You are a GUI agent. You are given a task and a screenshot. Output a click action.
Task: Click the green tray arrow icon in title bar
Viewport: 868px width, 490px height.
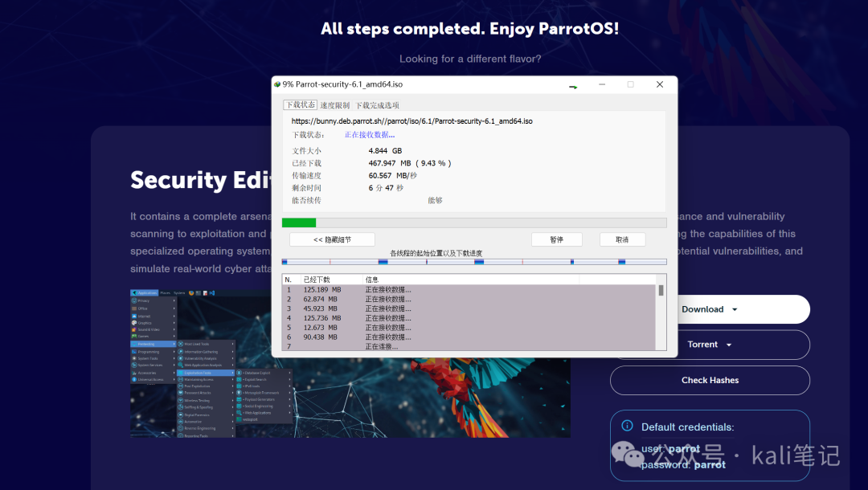[573, 87]
